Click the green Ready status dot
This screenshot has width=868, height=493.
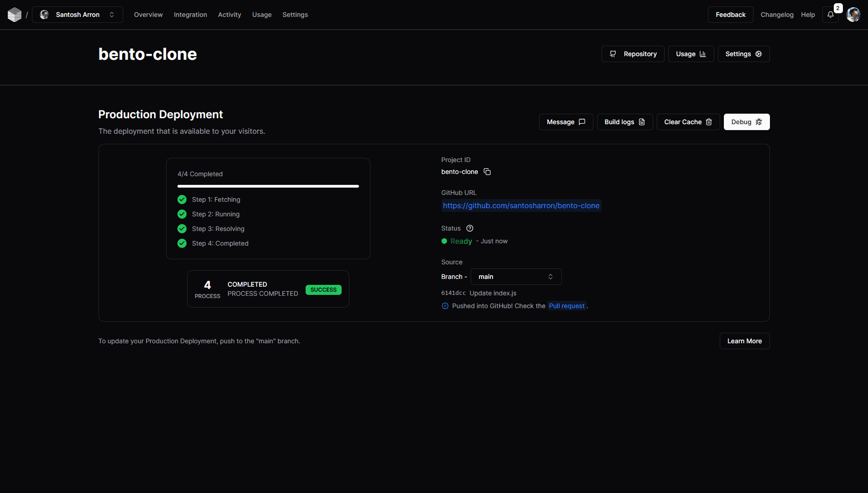pos(444,241)
